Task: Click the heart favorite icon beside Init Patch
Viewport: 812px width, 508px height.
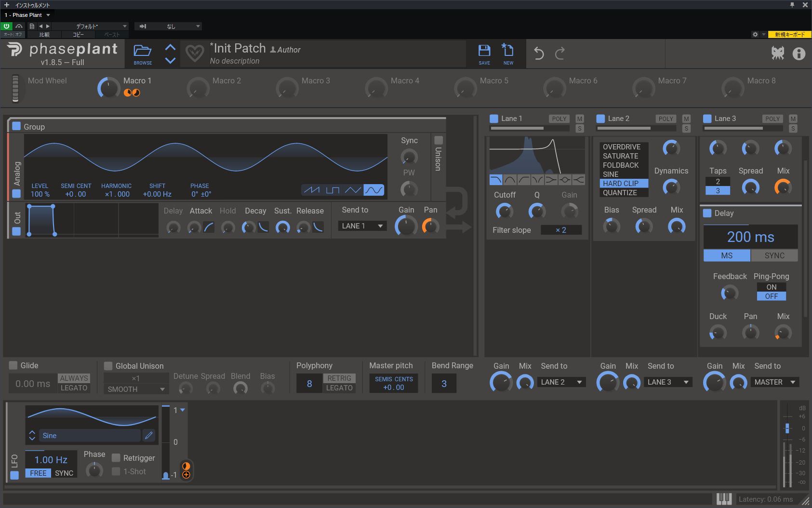Action: [x=195, y=53]
